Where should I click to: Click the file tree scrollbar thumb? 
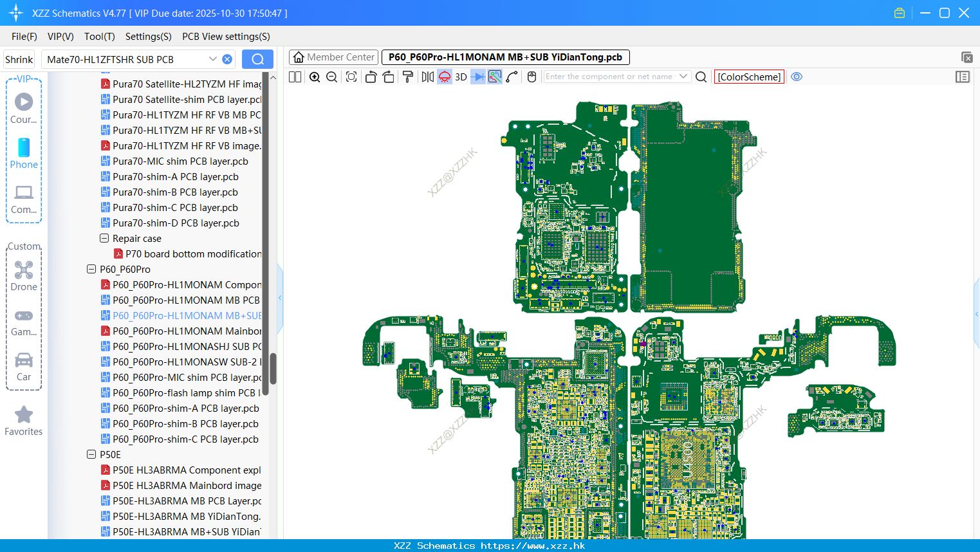coord(273,368)
